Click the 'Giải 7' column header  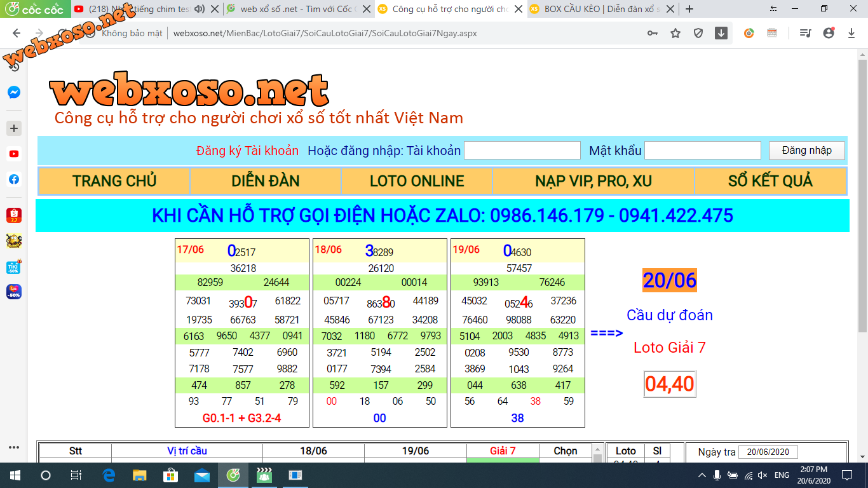tap(503, 451)
